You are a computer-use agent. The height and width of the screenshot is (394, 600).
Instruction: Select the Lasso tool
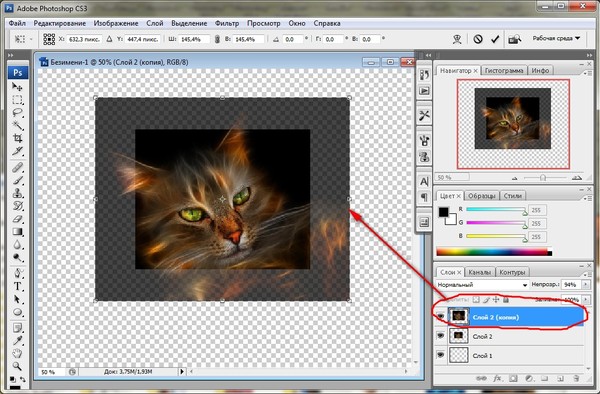(17, 112)
